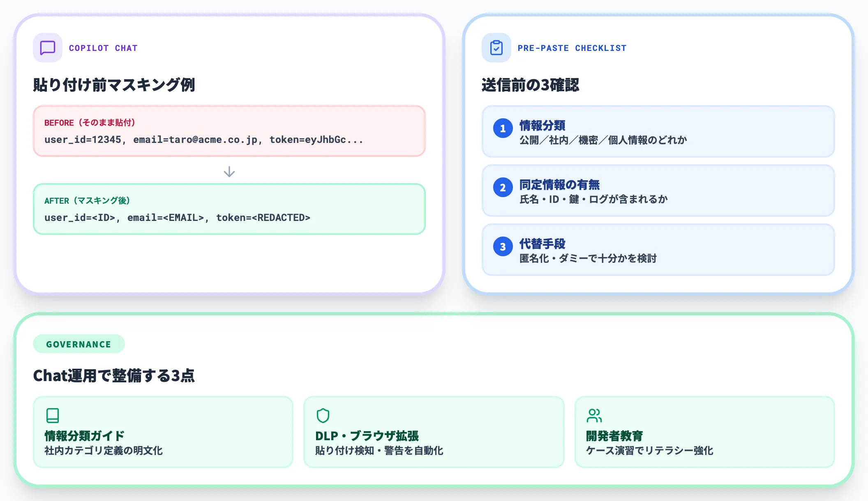
Task: Select the red BEFORE highlight block
Action: coord(229,131)
